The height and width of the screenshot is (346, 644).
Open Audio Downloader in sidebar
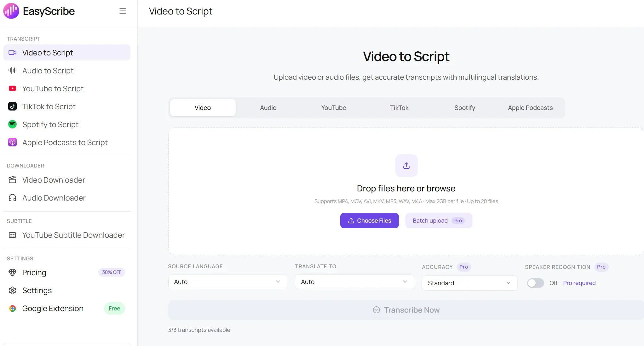[67, 198]
